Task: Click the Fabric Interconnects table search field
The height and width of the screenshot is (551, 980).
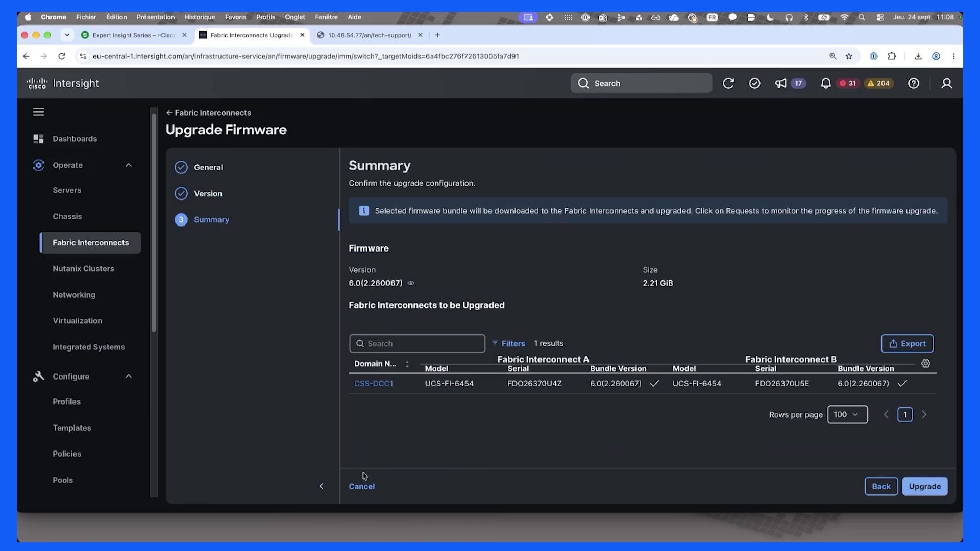Action: click(417, 343)
